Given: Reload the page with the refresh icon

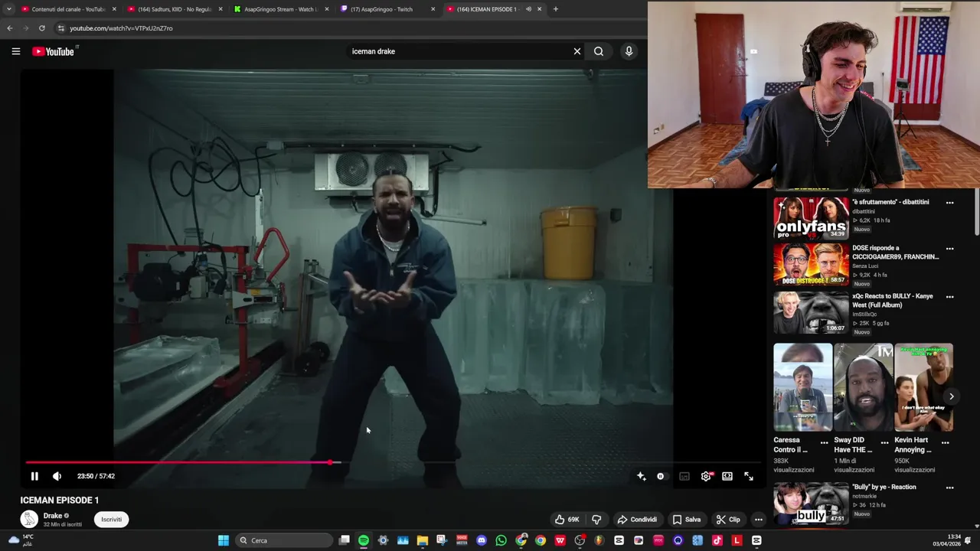Looking at the screenshot, I should point(41,28).
